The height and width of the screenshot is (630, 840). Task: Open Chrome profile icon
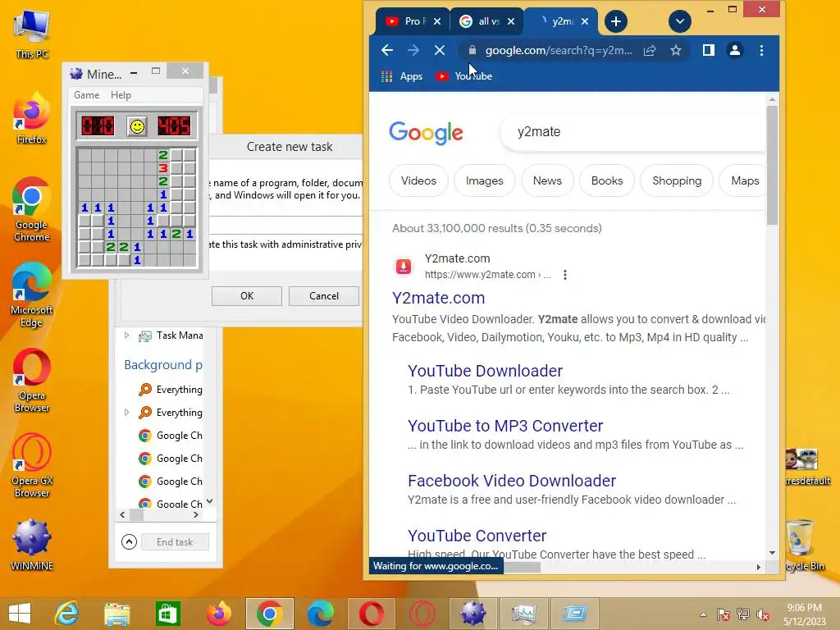tap(735, 50)
